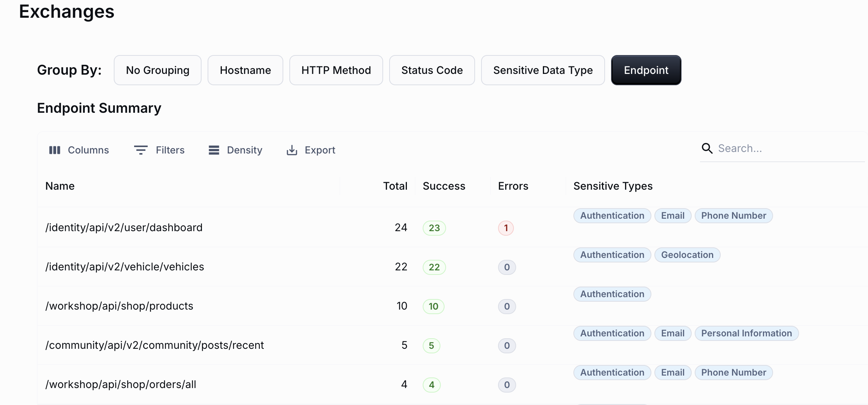Sort by the Total column header
Viewport: 868px width, 405px height.
click(x=395, y=186)
